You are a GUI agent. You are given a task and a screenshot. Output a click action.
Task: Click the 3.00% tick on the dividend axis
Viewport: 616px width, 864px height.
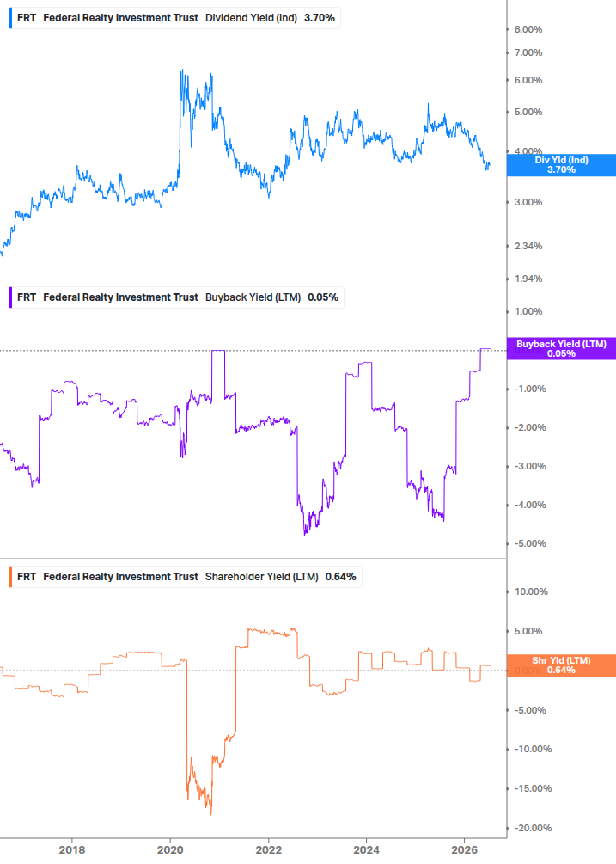pyautogui.click(x=528, y=202)
